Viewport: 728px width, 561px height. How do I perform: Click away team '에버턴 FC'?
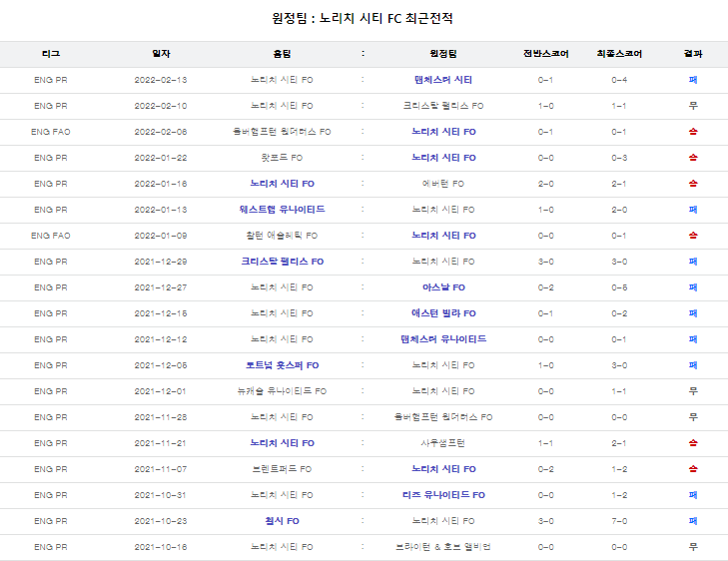pyautogui.click(x=443, y=184)
